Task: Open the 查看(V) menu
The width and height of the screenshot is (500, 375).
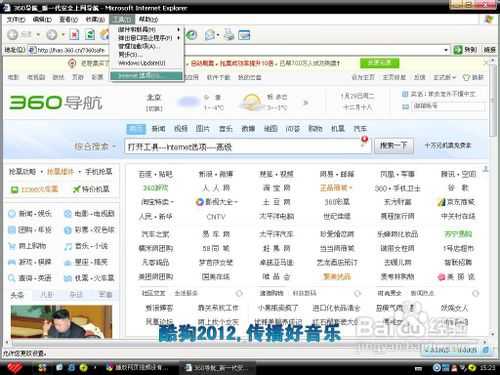Action: coord(68,19)
